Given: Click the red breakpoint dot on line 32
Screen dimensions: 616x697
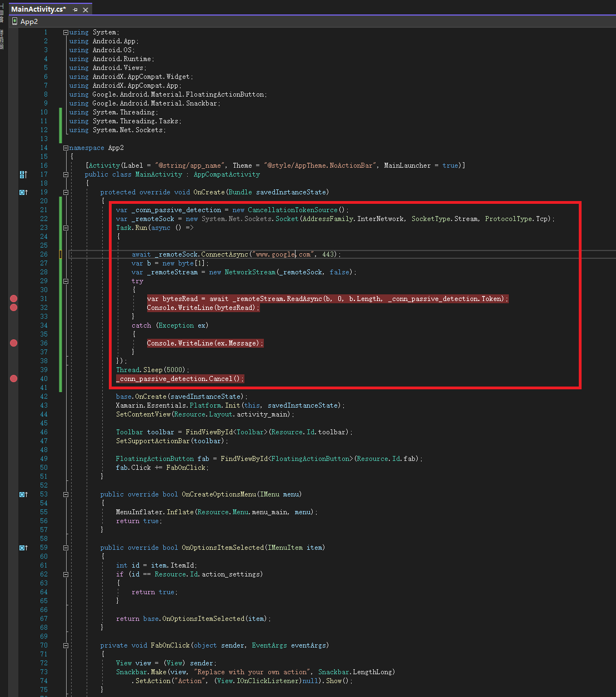Looking at the screenshot, I should coord(13,307).
